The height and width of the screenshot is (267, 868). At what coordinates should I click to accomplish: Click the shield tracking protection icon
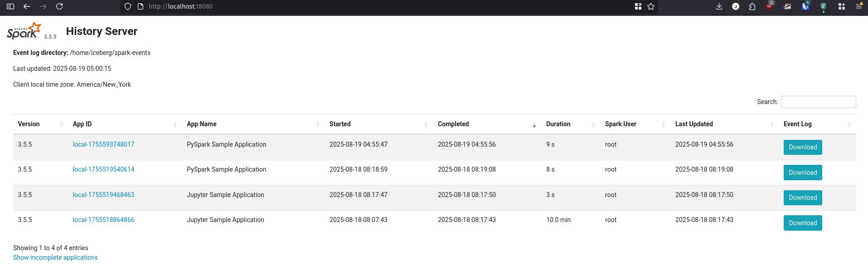point(128,6)
